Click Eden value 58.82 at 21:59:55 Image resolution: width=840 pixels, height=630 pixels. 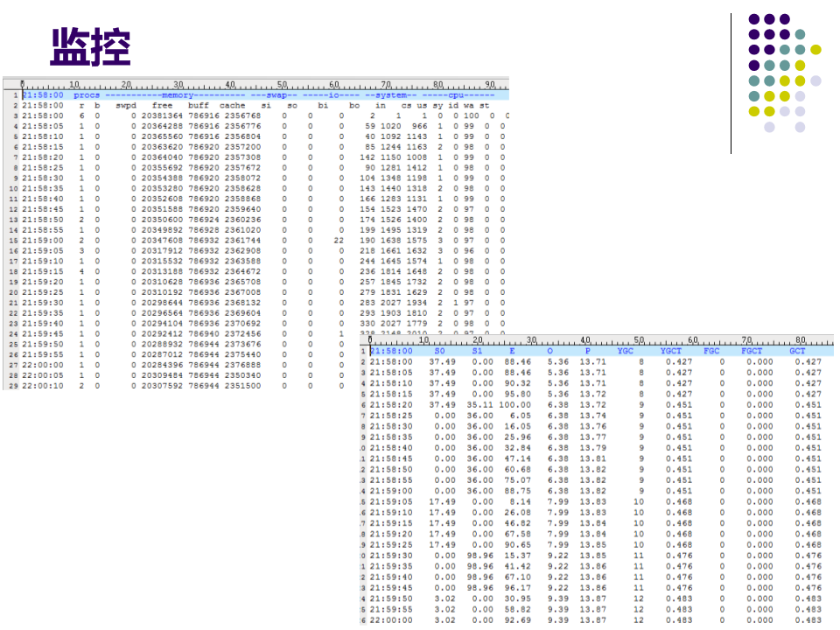517,609
